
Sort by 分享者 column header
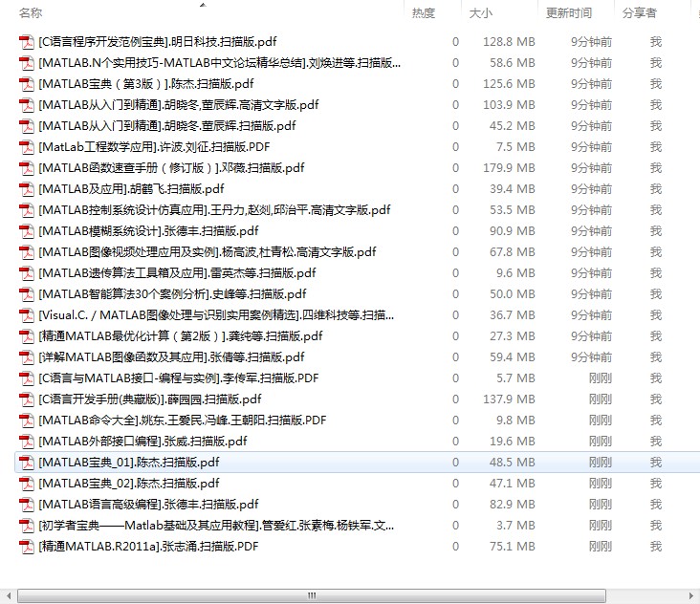pyautogui.click(x=640, y=13)
